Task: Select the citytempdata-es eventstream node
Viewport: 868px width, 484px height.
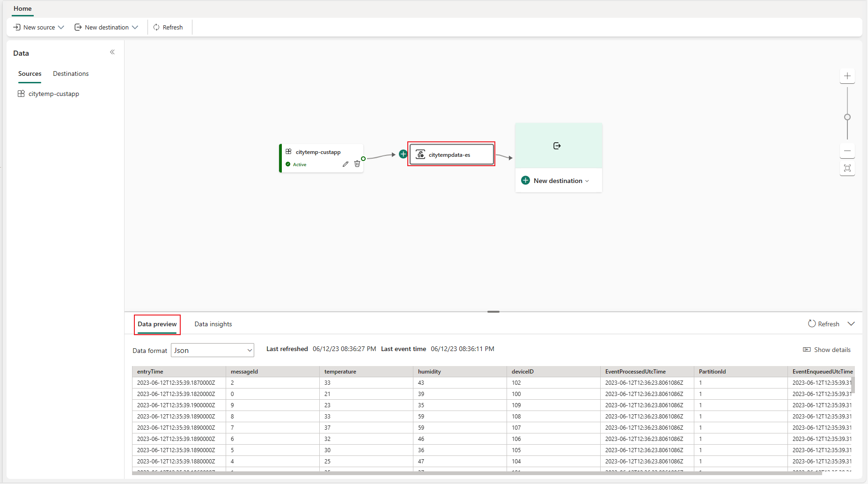Action: [451, 154]
